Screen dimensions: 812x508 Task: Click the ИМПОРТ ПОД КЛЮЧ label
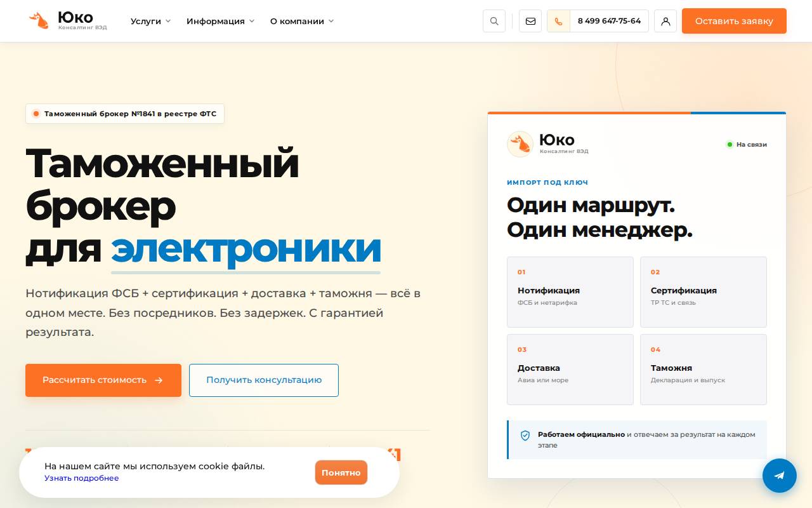(x=547, y=182)
